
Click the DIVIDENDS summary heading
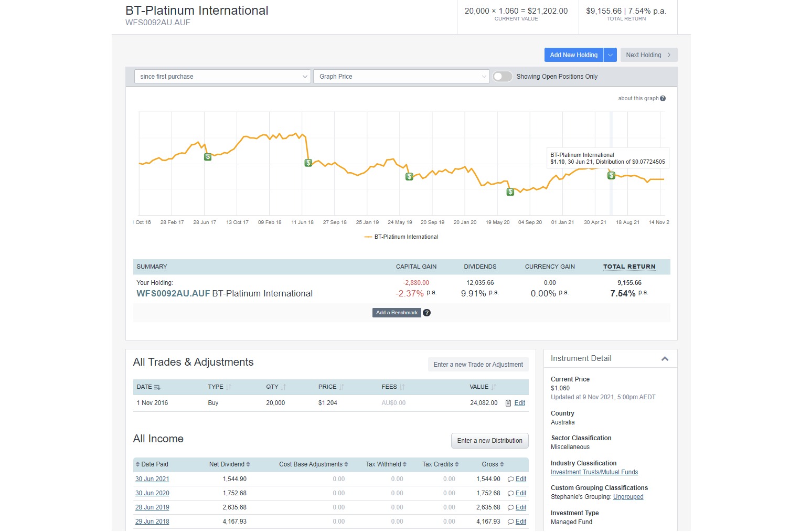point(480,267)
